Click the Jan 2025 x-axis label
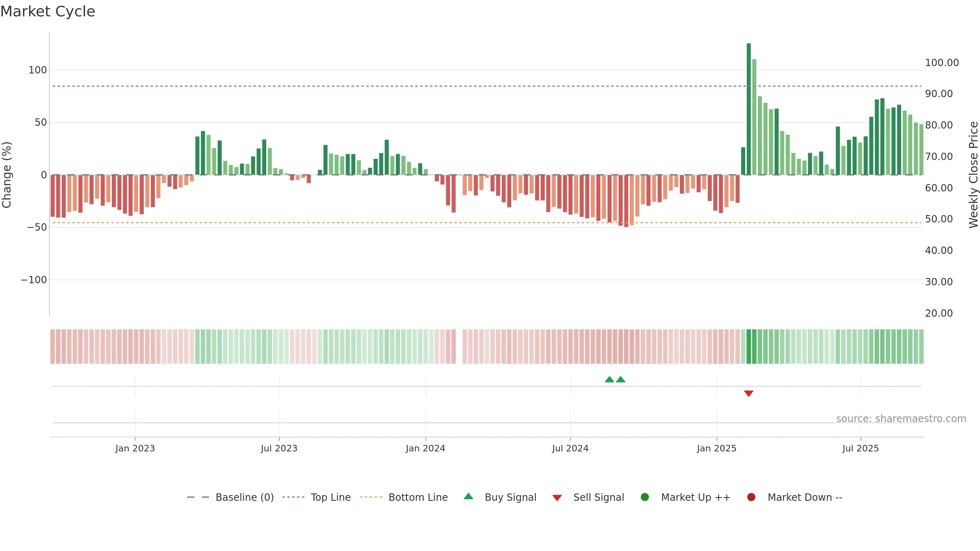 pyautogui.click(x=717, y=448)
